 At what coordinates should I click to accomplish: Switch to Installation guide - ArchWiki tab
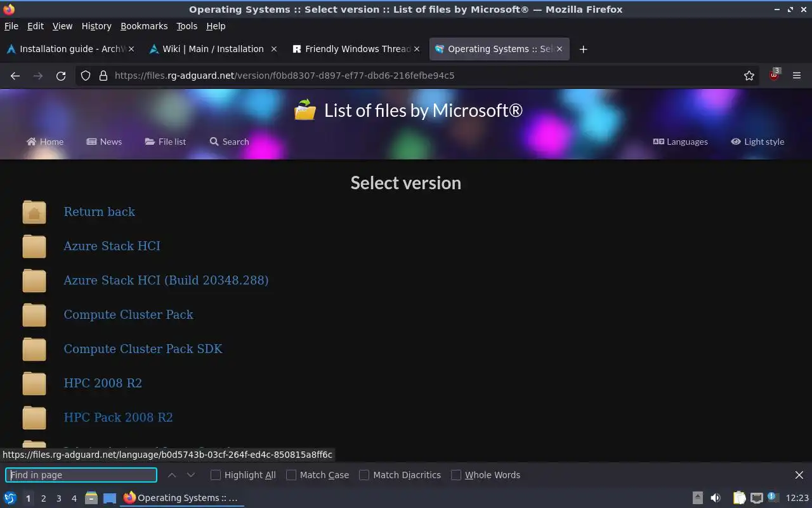(71, 49)
